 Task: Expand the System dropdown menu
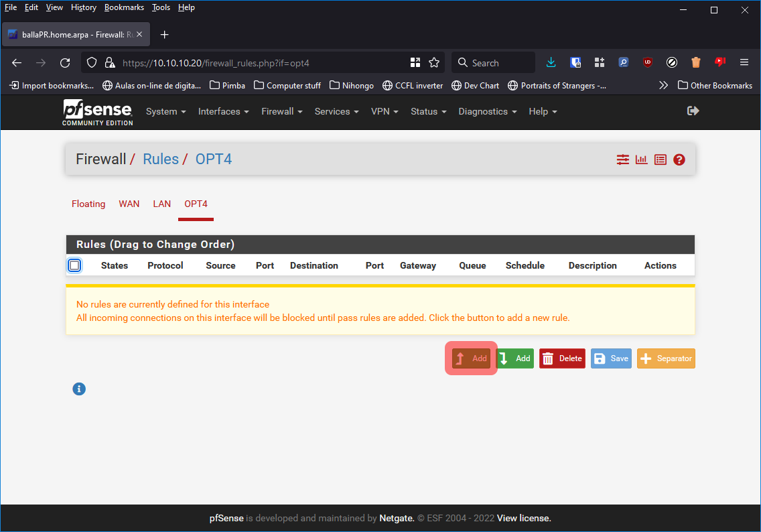point(165,111)
